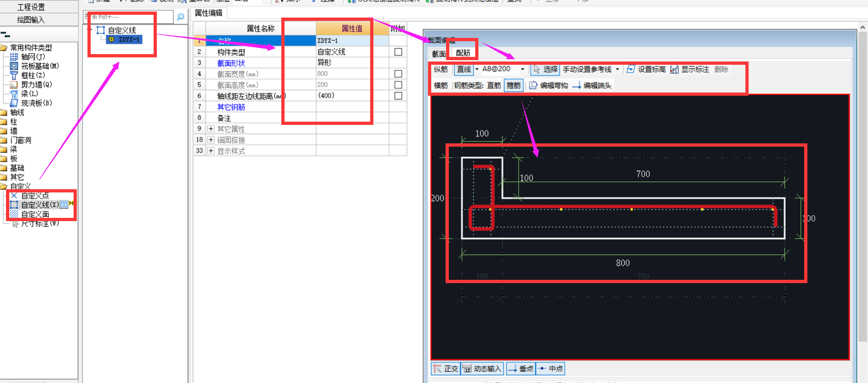Click 编辑端头 edit end tool
The width and height of the screenshot is (868, 383).
point(592,86)
